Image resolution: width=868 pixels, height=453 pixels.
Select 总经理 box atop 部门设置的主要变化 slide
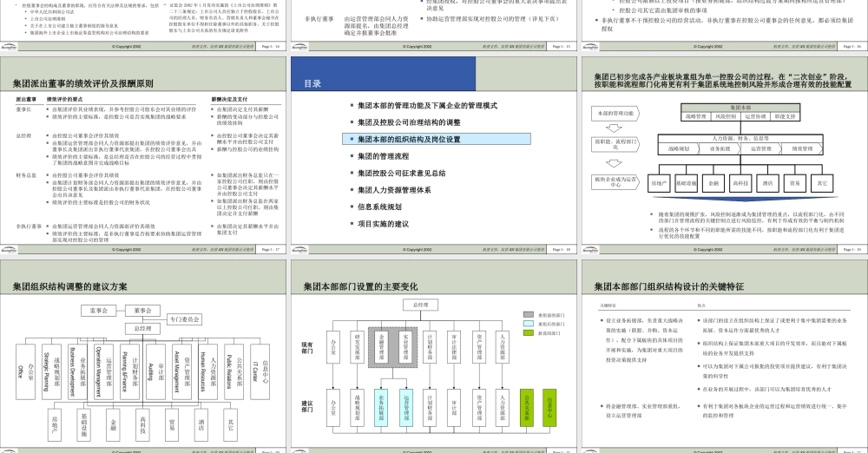420,305
